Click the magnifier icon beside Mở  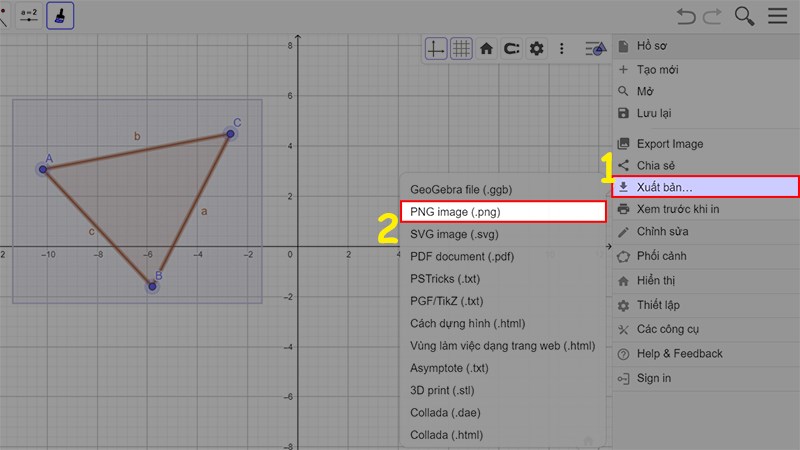(x=623, y=91)
